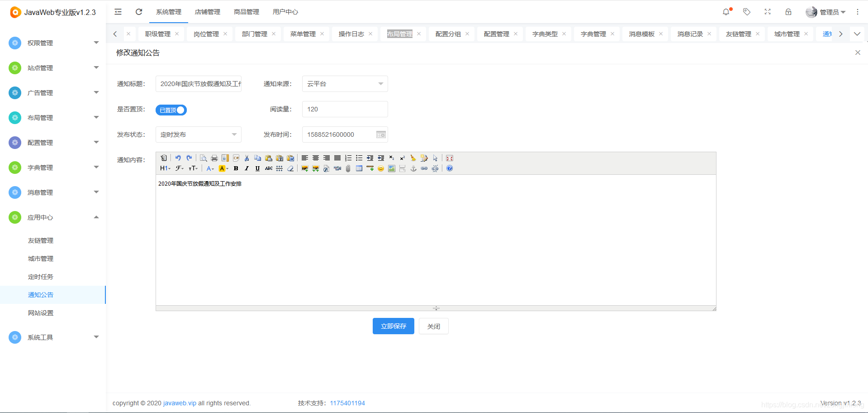Click the superscript icon

(403, 158)
